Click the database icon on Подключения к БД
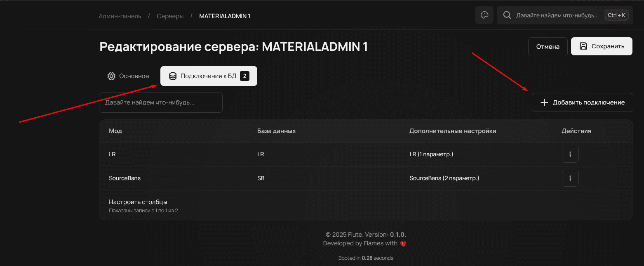Viewport: 644px width, 266px height. pos(173,76)
